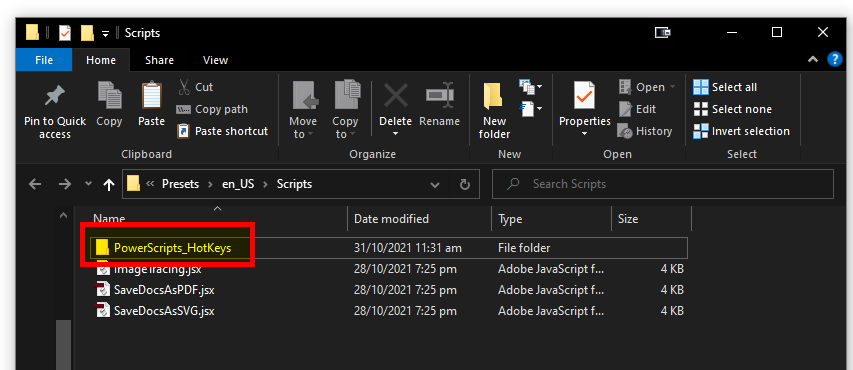Click Invert selection button
The image size is (853, 370).
pos(741,131)
